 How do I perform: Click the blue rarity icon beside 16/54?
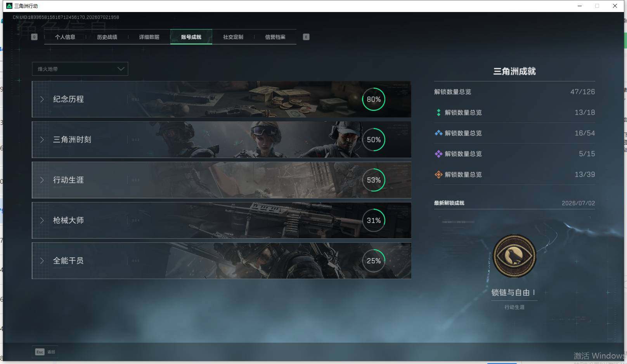tap(438, 133)
